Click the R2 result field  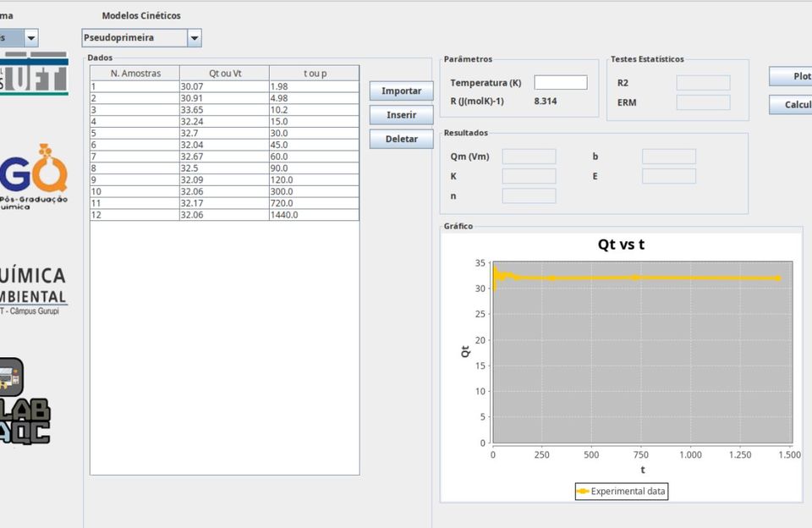click(x=702, y=83)
